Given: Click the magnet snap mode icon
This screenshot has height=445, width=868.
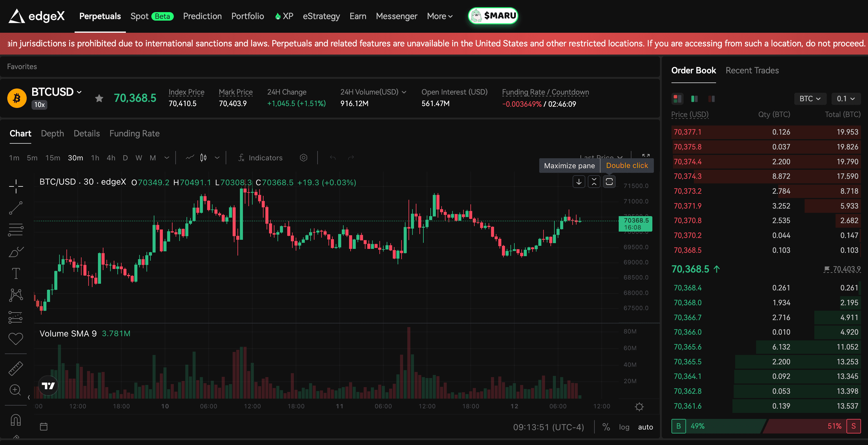Looking at the screenshot, I should 16,420.
